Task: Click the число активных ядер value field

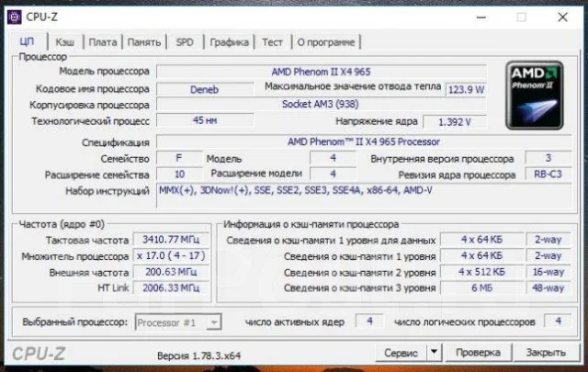Action: coord(369,321)
